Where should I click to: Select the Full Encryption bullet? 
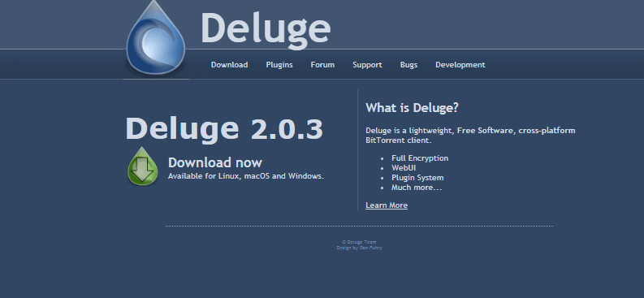pyautogui.click(x=420, y=158)
